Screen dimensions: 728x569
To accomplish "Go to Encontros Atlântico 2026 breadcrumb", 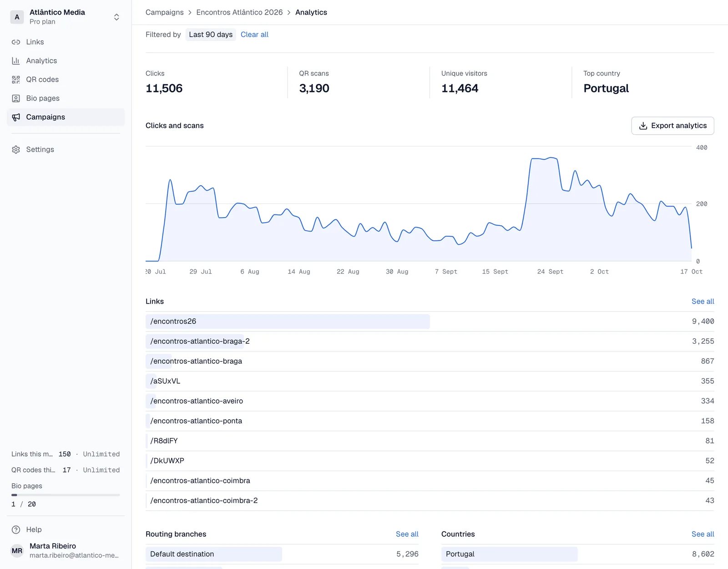I will pyautogui.click(x=239, y=12).
